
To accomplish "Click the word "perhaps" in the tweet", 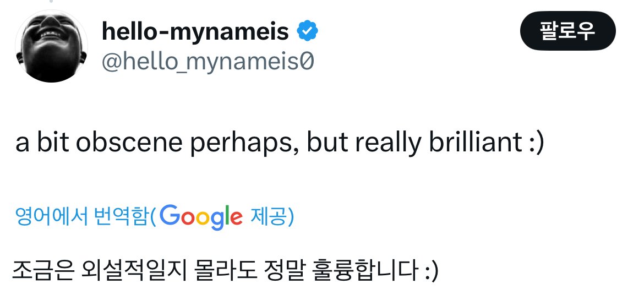I will (251, 144).
